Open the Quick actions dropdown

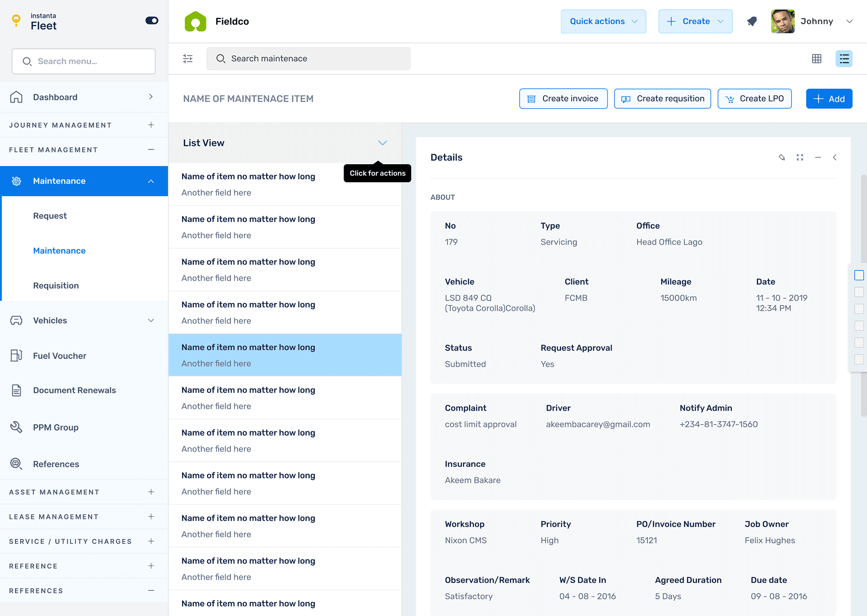[603, 21]
